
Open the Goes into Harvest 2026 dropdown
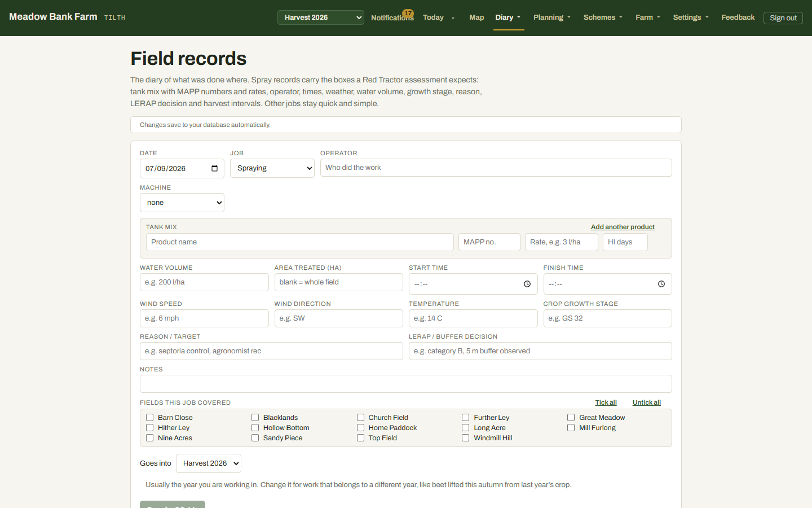[x=209, y=463]
